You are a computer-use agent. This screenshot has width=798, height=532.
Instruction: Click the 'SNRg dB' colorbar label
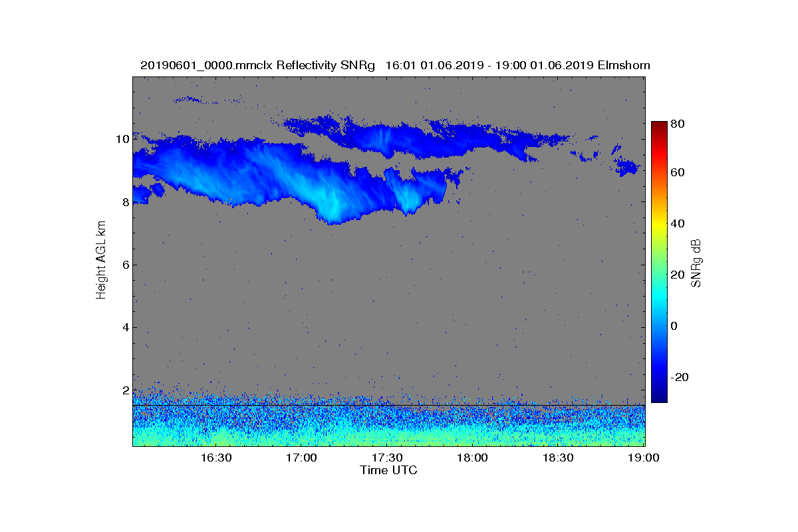point(696,263)
